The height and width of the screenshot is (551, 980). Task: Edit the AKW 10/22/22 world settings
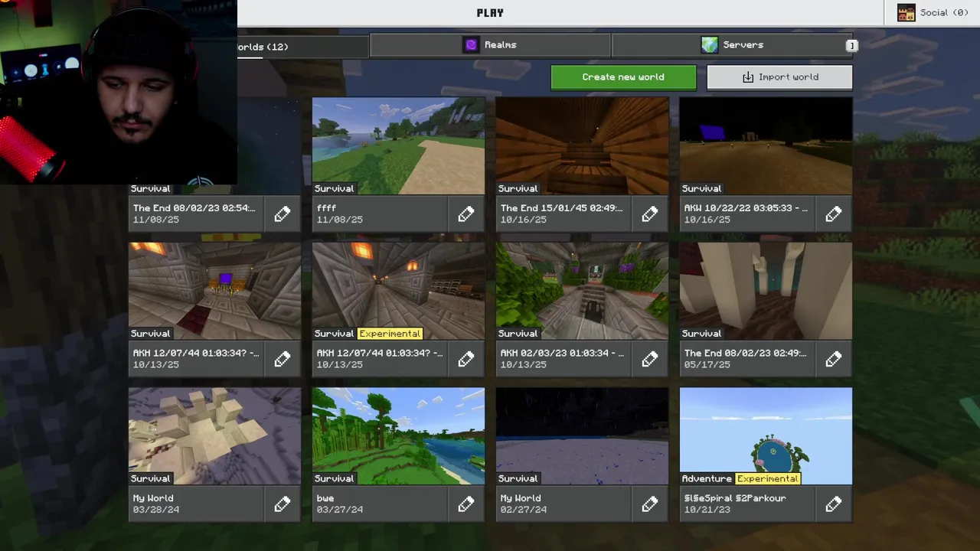point(834,214)
